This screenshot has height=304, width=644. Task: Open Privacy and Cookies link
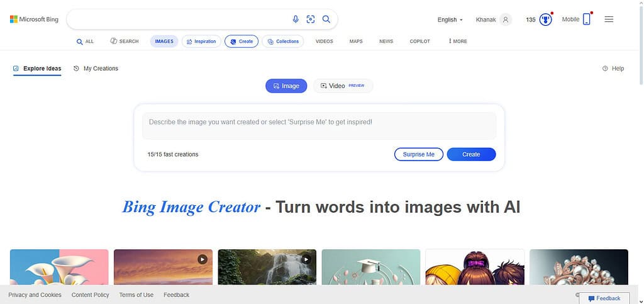35,295
